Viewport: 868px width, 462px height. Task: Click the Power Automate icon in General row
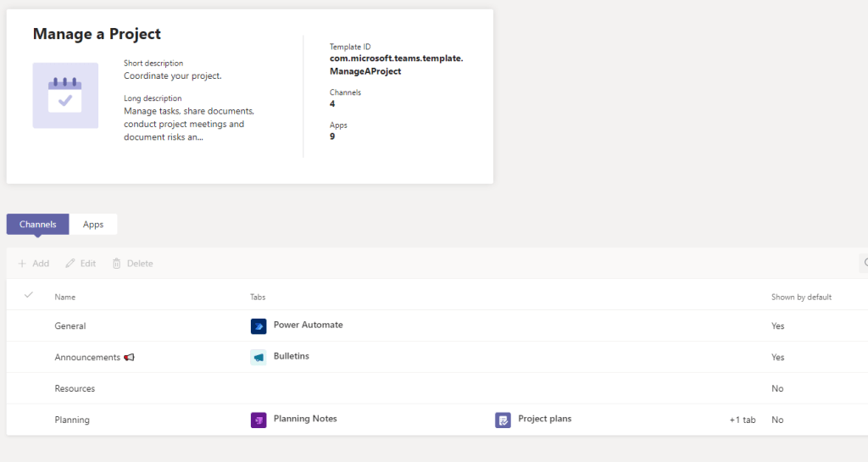(259, 326)
